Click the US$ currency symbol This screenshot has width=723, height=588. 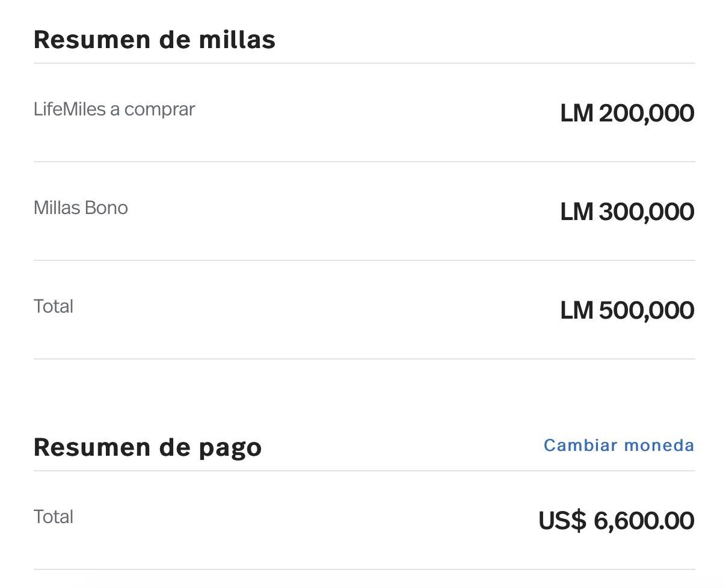click(562, 521)
